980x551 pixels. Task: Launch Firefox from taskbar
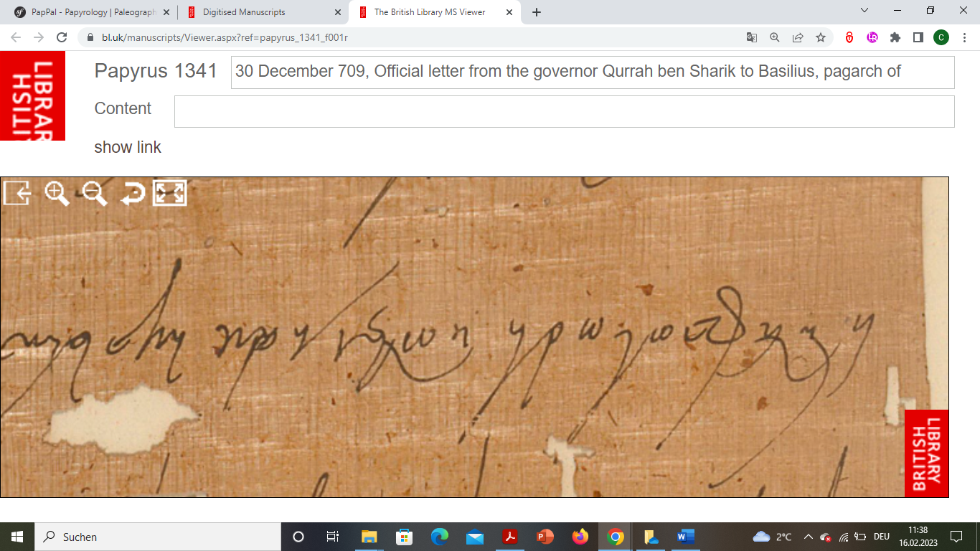[580, 537]
